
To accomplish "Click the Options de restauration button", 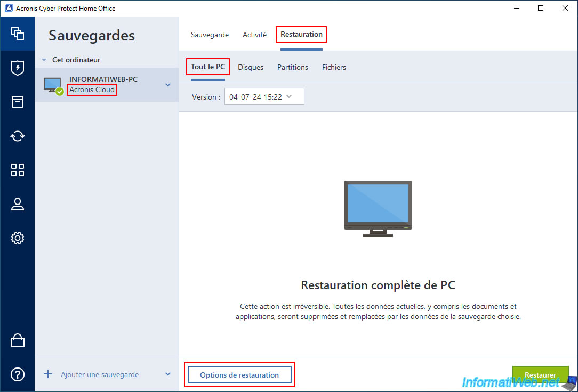I will pyautogui.click(x=239, y=375).
